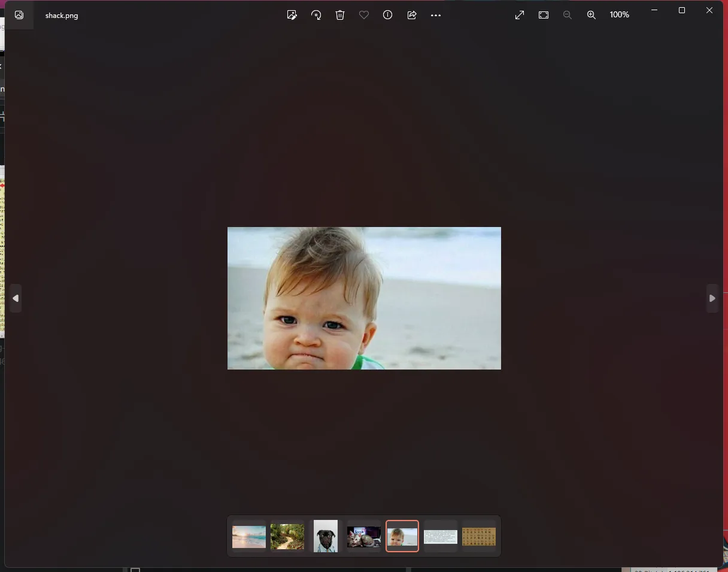This screenshot has height=572, width=728.
Task: Select the forest path thumbnail
Action: tap(287, 537)
